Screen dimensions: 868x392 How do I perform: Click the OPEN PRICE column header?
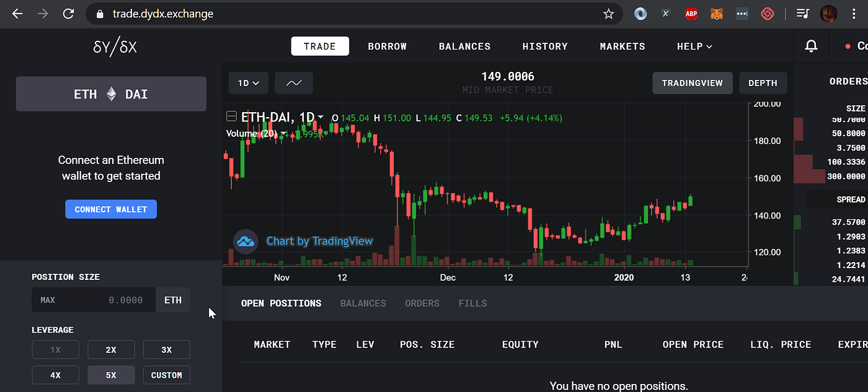point(693,344)
